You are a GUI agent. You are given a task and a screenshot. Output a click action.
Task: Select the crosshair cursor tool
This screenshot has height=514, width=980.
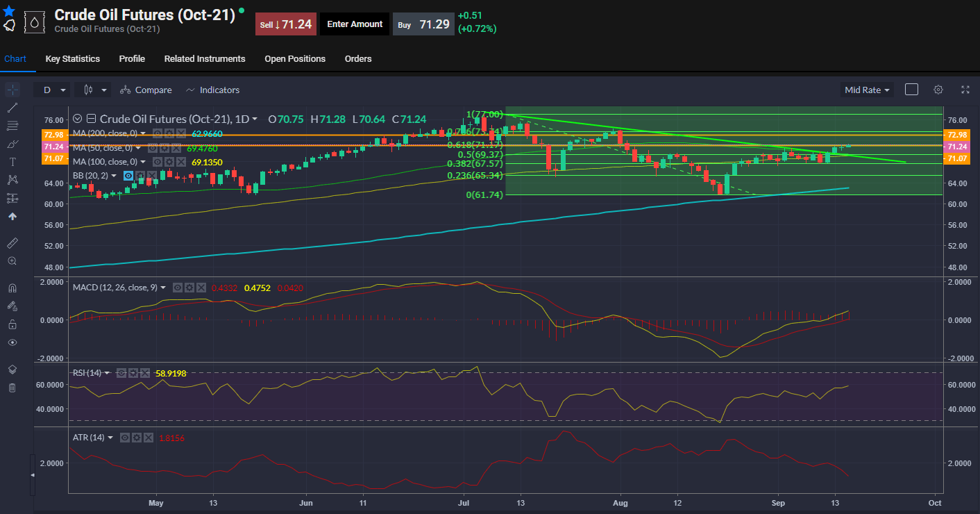pyautogui.click(x=12, y=90)
